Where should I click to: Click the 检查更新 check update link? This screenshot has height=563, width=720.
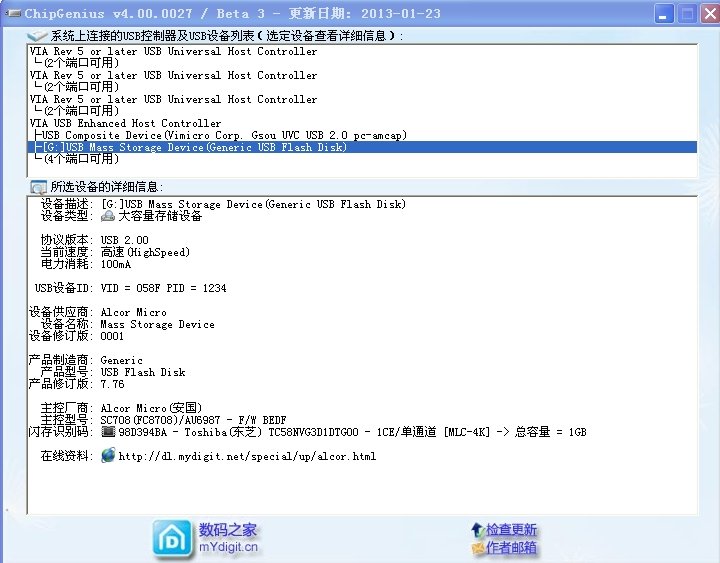click(x=512, y=530)
